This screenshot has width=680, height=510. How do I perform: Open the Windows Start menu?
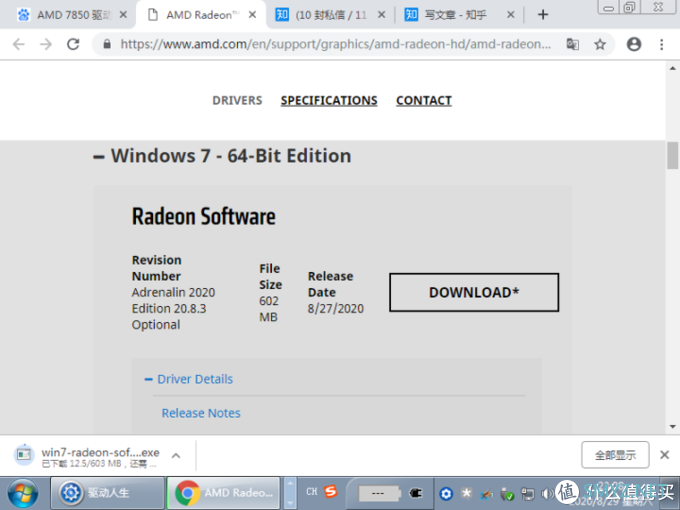coord(23,493)
